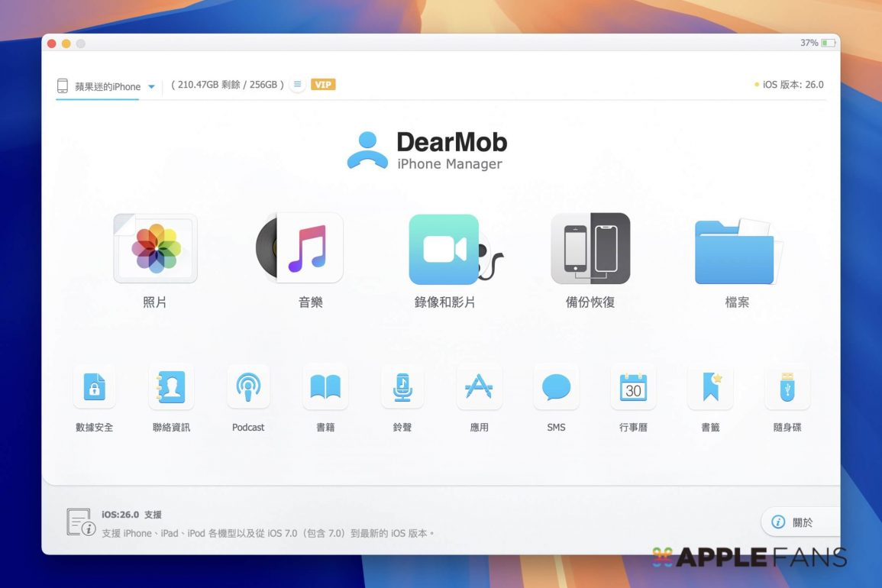Screen dimensions: 882x588
Task: Open the SMS messages tool
Action: [556, 388]
